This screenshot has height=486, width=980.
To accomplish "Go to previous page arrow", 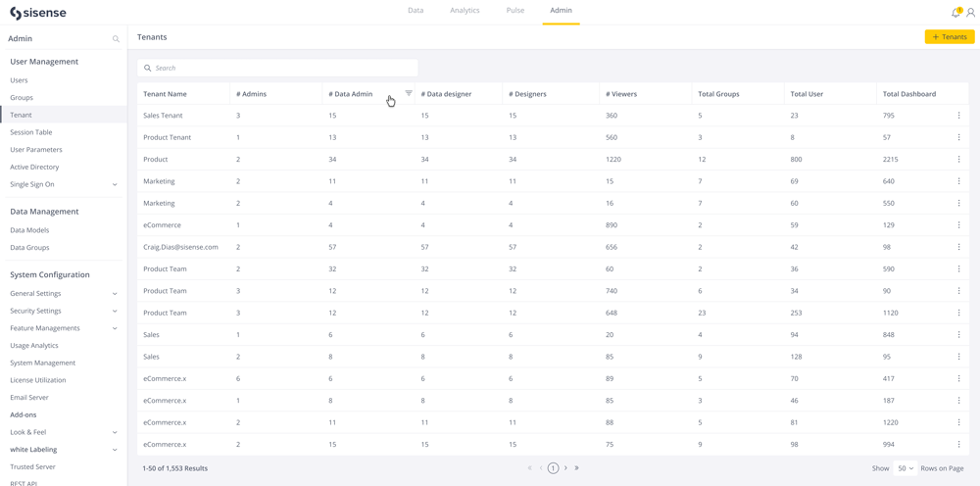I will click(541, 468).
